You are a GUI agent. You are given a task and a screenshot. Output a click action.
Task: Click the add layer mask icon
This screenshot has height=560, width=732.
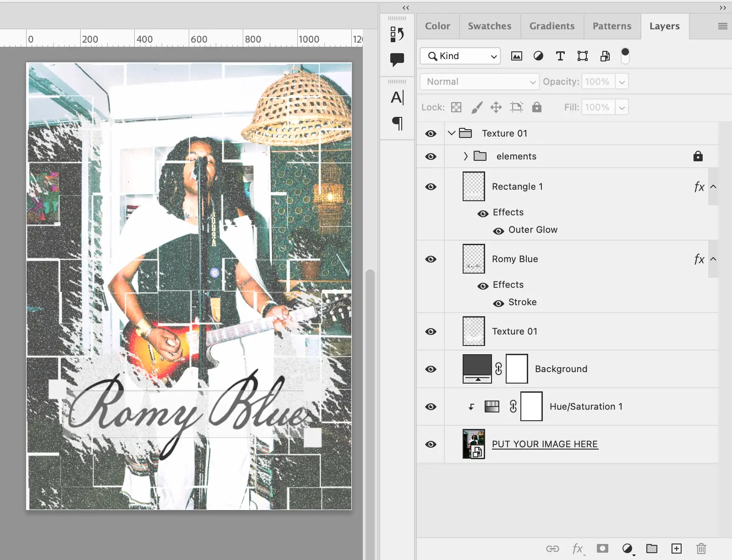click(x=602, y=549)
